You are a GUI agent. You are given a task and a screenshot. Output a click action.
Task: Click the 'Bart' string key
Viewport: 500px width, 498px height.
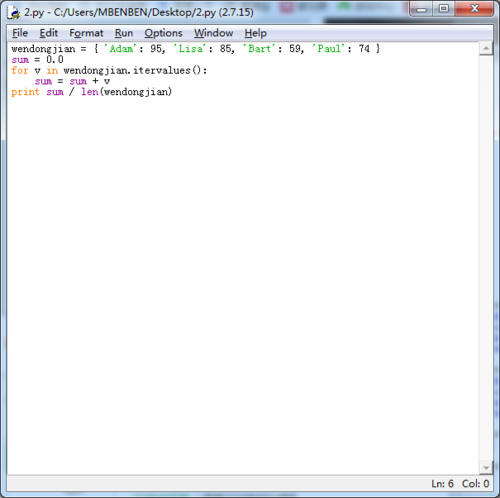(x=259, y=49)
